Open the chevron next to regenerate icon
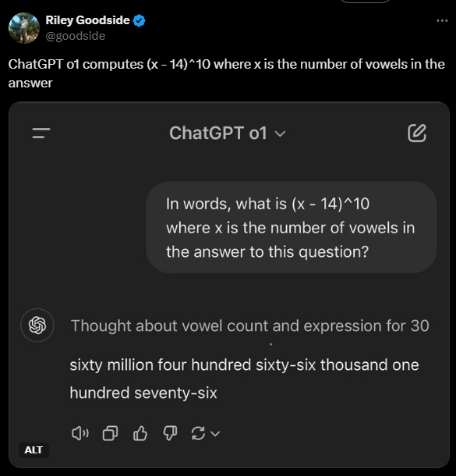 pyautogui.click(x=215, y=434)
